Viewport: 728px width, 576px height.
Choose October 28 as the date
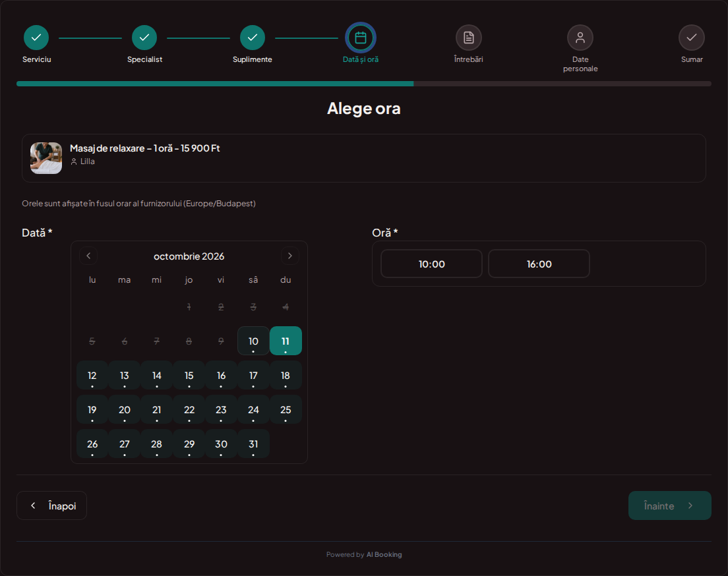[157, 444]
